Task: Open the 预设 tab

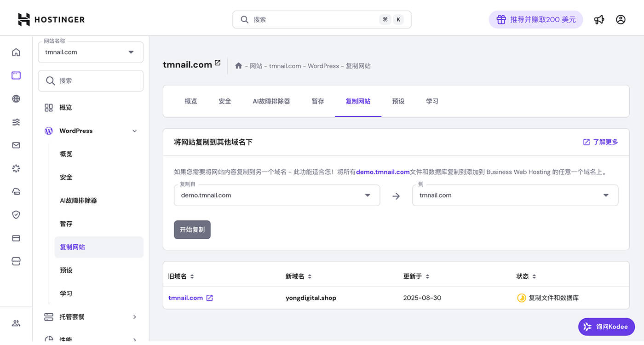Action: 398,101
